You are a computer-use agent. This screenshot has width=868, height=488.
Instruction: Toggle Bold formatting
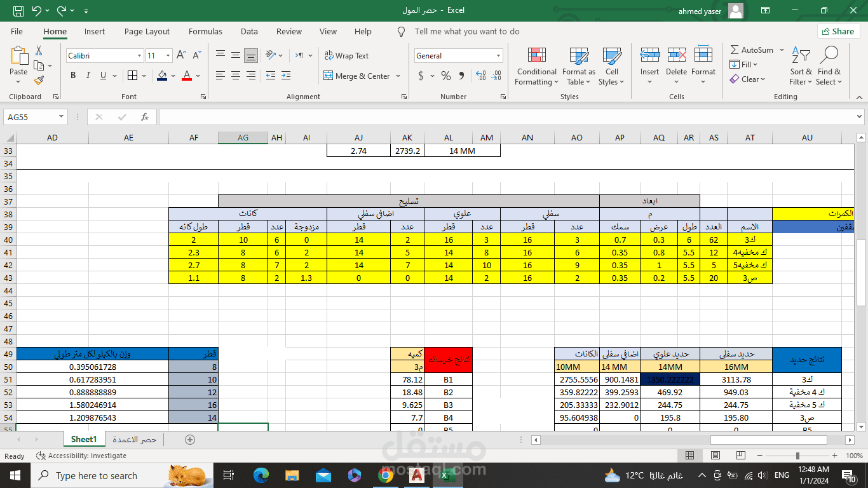73,76
